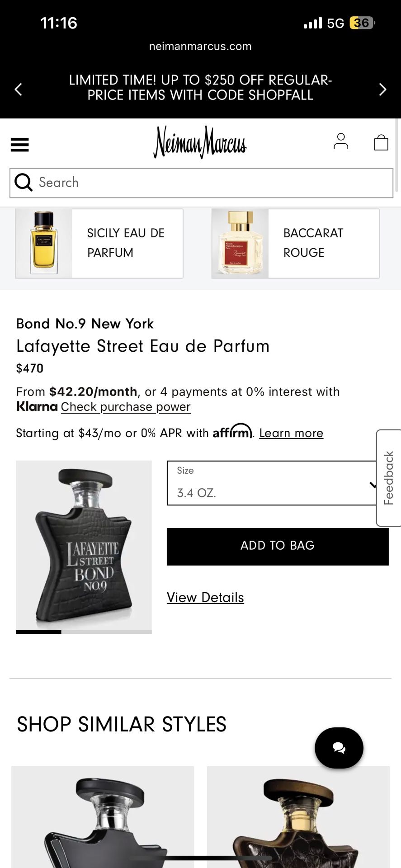This screenshot has width=401, height=868.
Task: Click Check purchase power Klarna link
Action: click(x=126, y=407)
